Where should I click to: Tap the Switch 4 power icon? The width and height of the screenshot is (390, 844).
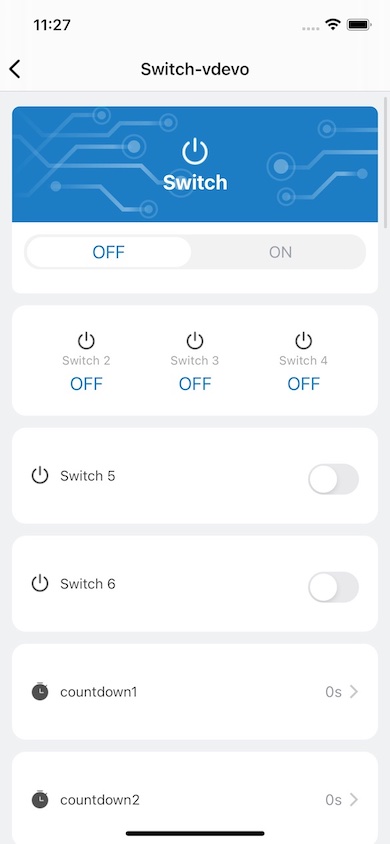point(303,340)
